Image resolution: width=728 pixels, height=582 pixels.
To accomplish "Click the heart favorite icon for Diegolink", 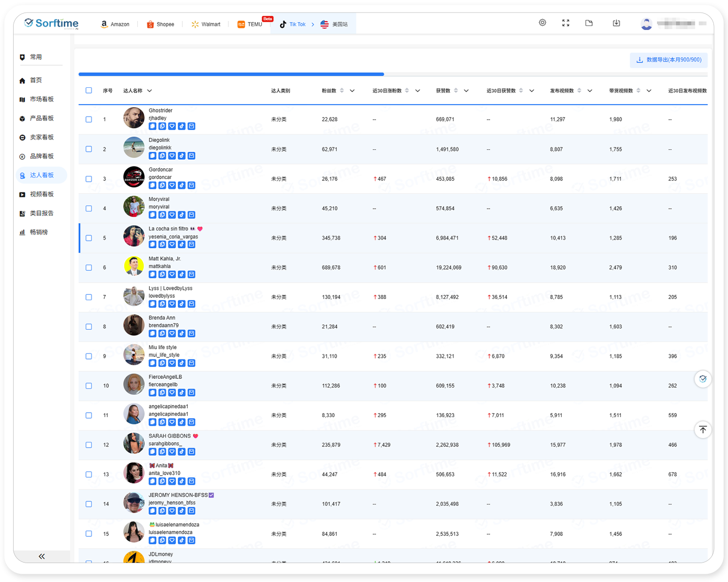I will [x=172, y=156].
